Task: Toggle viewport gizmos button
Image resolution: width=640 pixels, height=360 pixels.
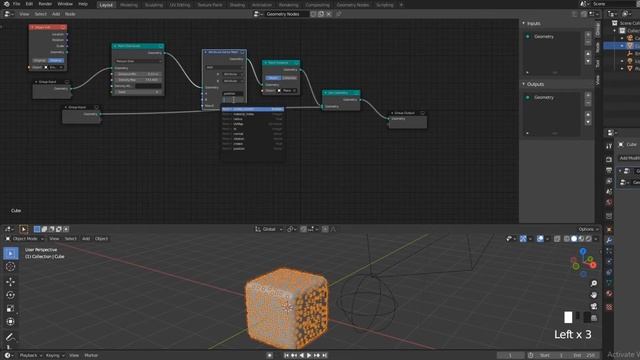Action: [x=523, y=239]
